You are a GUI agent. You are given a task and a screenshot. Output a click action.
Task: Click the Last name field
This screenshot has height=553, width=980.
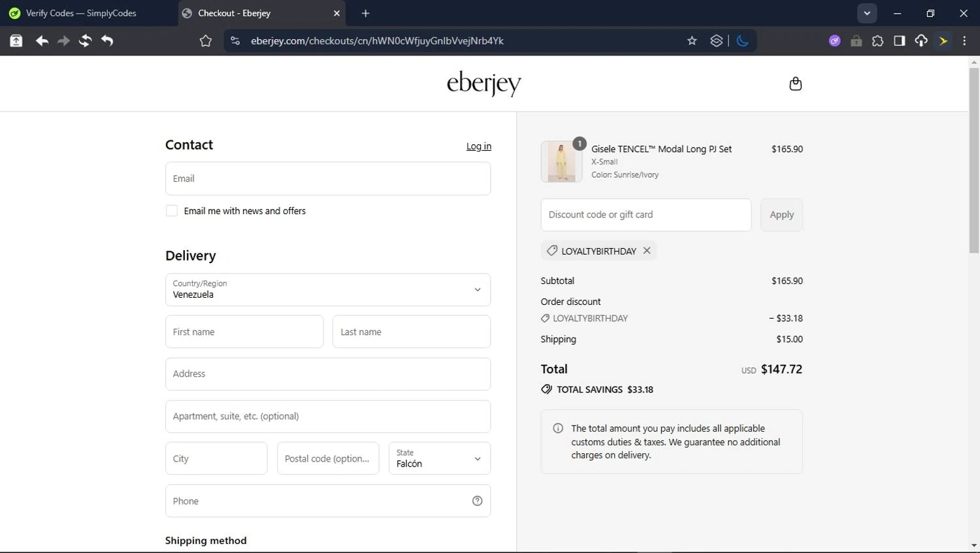click(412, 332)
